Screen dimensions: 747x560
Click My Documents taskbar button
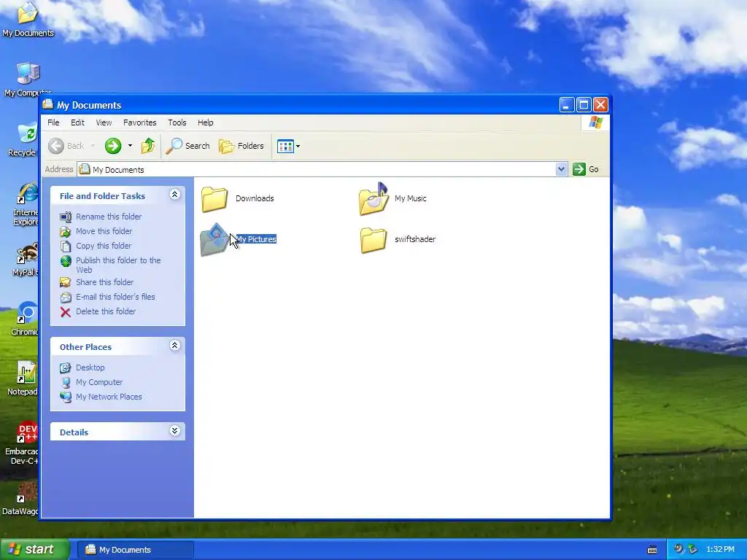click(x=136, y=550)
